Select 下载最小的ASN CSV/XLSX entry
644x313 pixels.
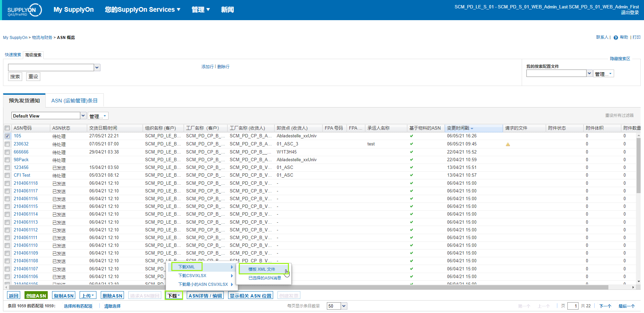coord(203,284)
